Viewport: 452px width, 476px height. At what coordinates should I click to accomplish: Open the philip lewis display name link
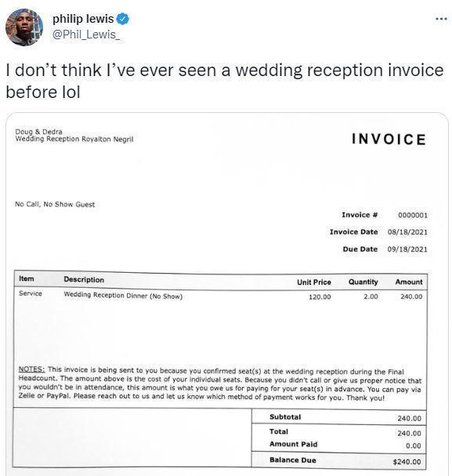coord(83,19)
